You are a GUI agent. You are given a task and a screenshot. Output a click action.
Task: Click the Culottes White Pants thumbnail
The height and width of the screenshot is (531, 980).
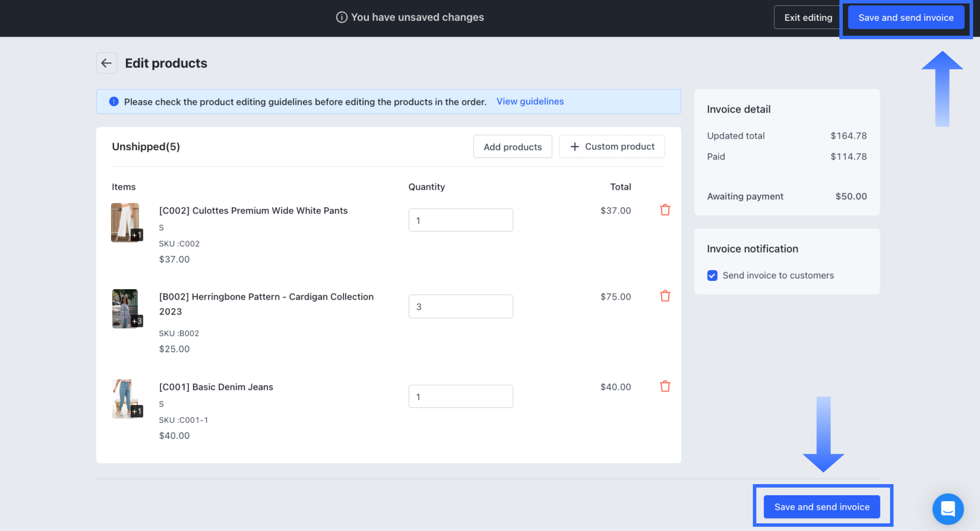[125, 222]
